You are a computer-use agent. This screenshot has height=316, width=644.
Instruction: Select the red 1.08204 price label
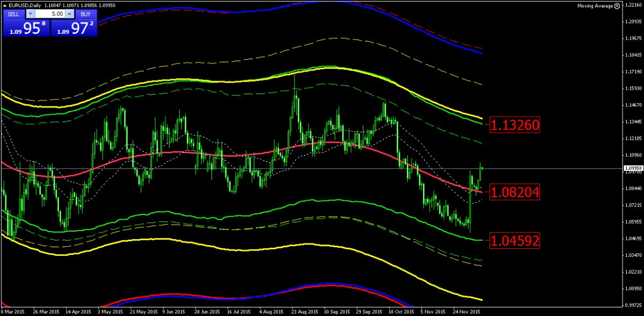pos(514,192)
